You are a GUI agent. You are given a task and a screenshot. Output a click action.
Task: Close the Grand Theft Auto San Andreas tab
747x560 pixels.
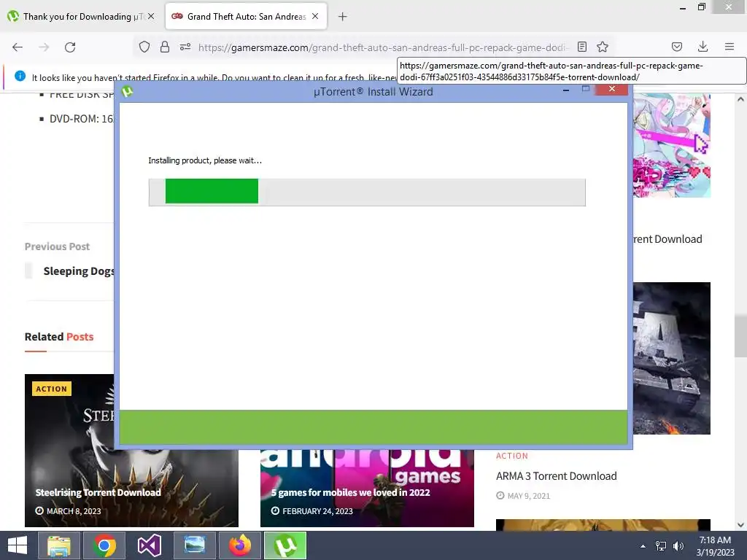point(315,16)
